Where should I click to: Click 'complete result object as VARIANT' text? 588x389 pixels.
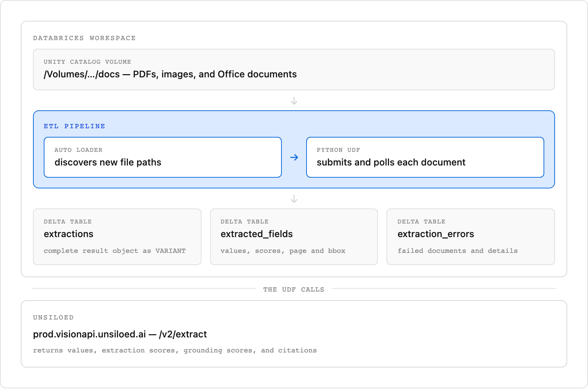pyautogui.click(x=115, y=251)
